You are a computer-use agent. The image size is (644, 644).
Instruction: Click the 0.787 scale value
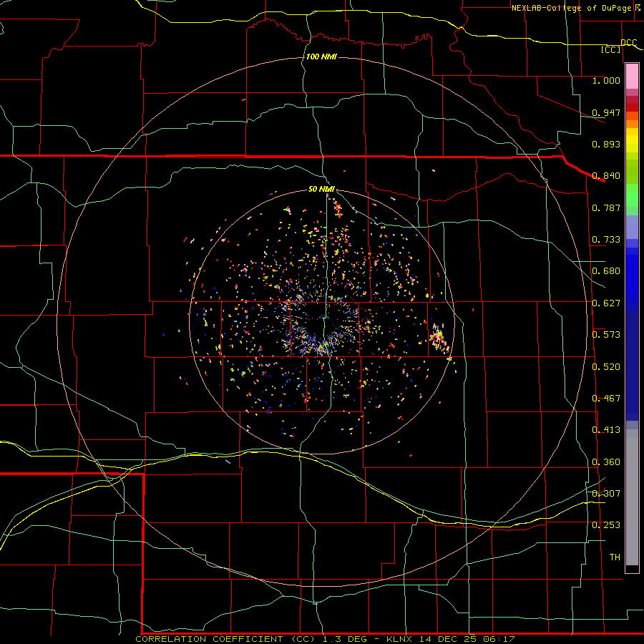[x=606, y=208]
